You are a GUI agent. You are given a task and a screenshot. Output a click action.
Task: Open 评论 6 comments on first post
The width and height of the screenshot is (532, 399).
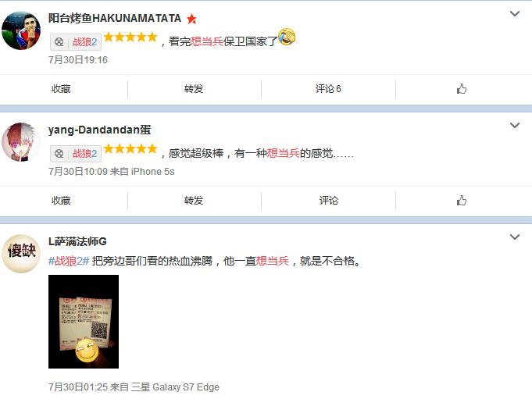point(328,89)
